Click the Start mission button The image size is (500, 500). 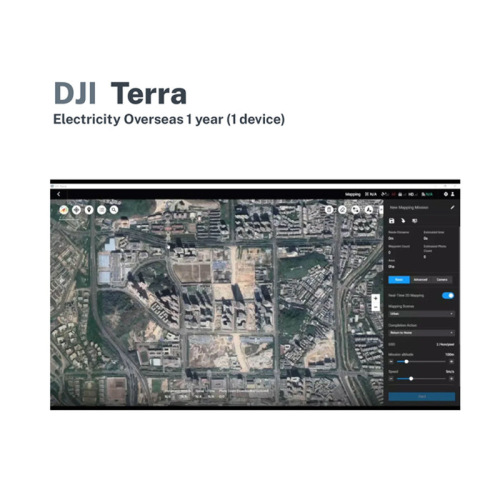tap(422, 396)
